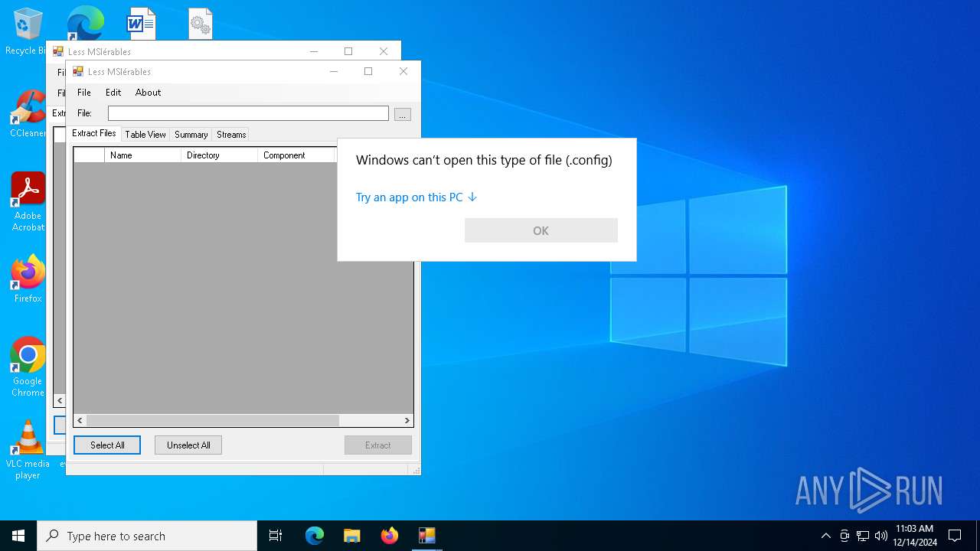Open Microsoft Edge on the taskbar
Viewport: 980px width, 551px height.
pos(315,536)
